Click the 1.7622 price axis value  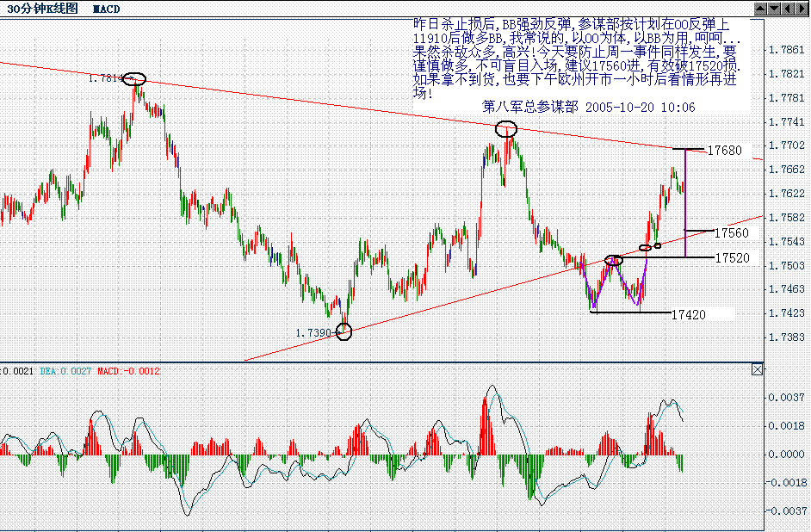click(x=787, y=194)
